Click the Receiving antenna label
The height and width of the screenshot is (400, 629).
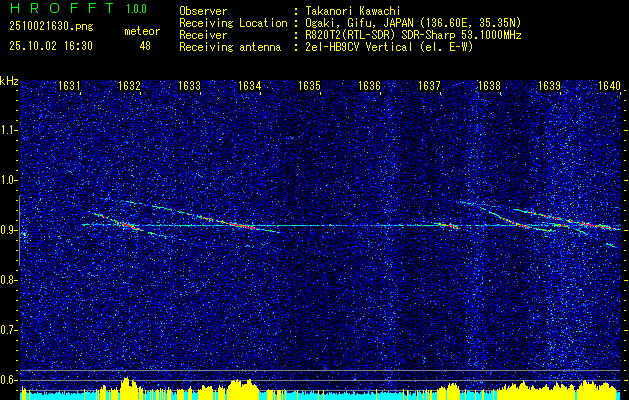pyautogui.click(x=230, y=47)
